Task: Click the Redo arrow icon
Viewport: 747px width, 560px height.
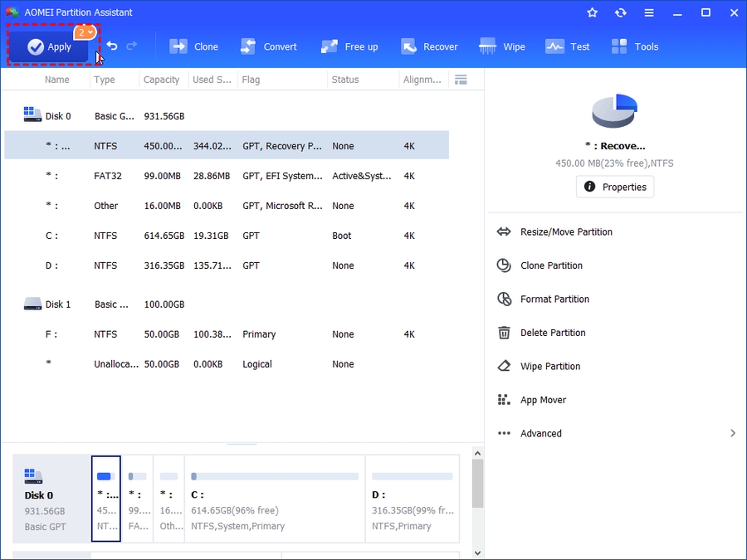Action: point(132,46)
